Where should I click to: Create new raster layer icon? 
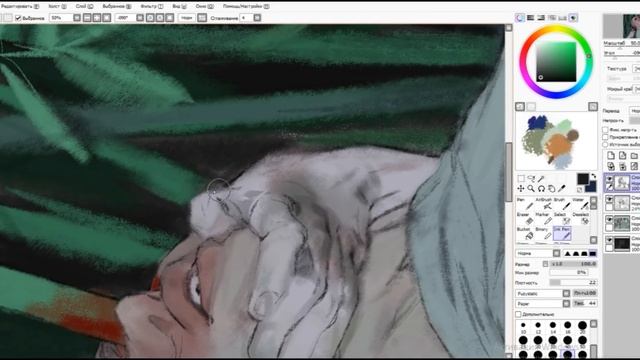point(611,156)
